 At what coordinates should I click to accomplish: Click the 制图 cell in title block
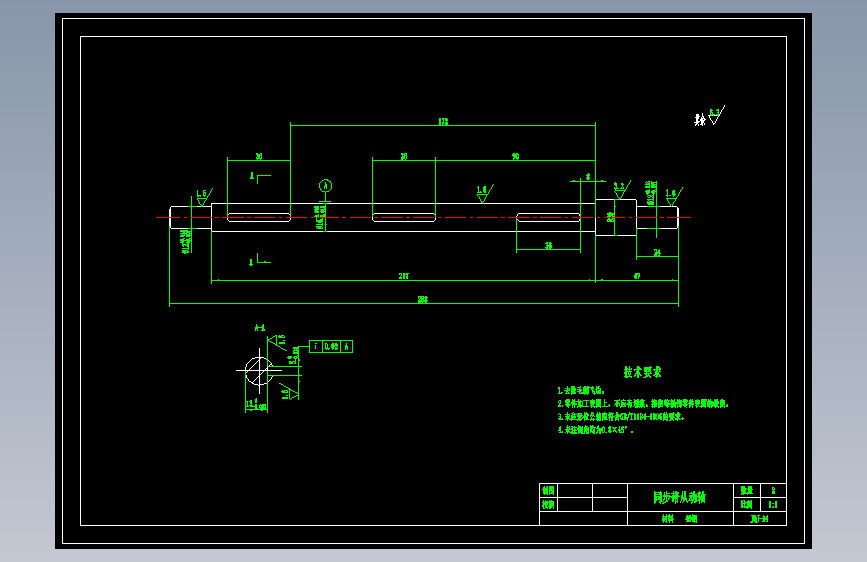pyautogui.click(x=548, y=491)
